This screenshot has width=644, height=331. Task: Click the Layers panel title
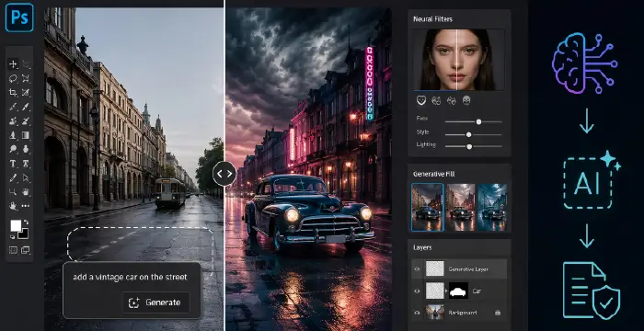pos(422,247)
